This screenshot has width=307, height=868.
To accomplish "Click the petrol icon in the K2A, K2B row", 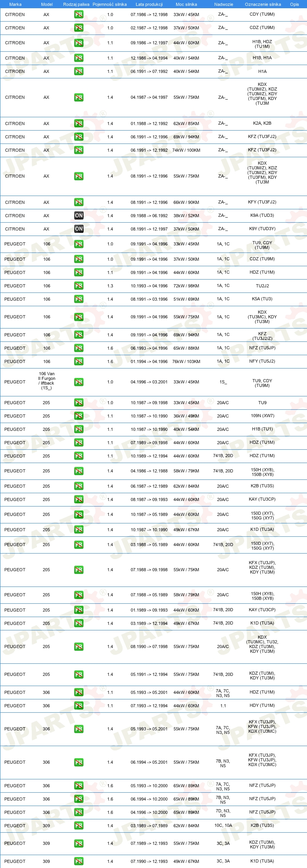I will [79, 123].
